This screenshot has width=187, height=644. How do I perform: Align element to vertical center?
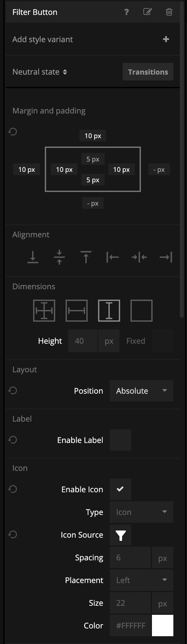pyautogui.click(x=59, y=257)
